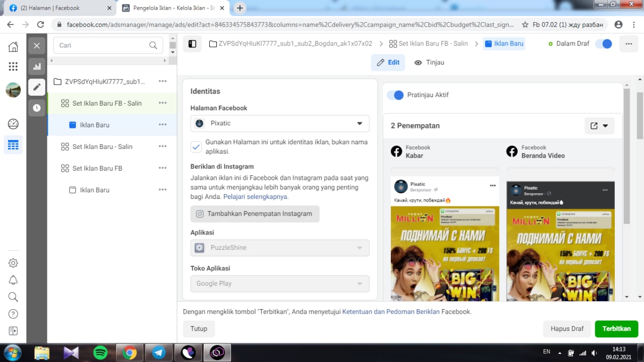Image resolution: width=644 pixels, height=362 pixels.
Task: Click the search magnifier in left rail
Action: tap(13, 297)
